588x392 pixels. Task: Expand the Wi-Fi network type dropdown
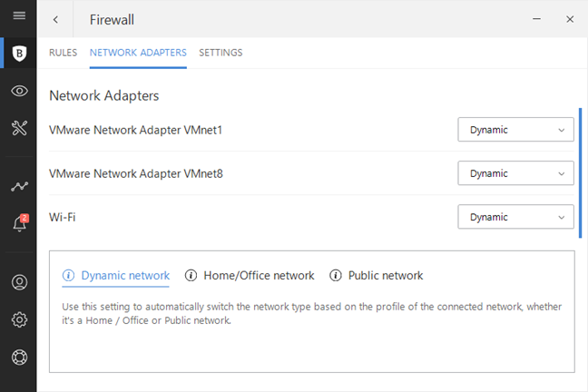(515, 217)
